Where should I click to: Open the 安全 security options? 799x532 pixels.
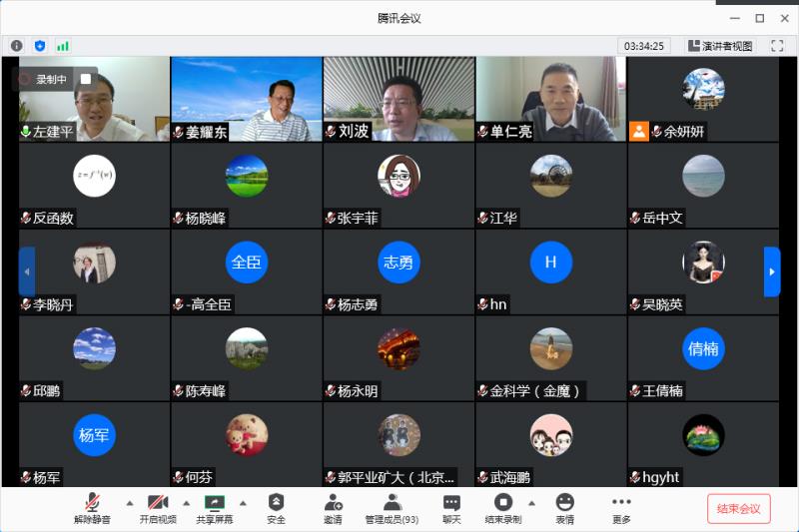click(x=276, y=509)
